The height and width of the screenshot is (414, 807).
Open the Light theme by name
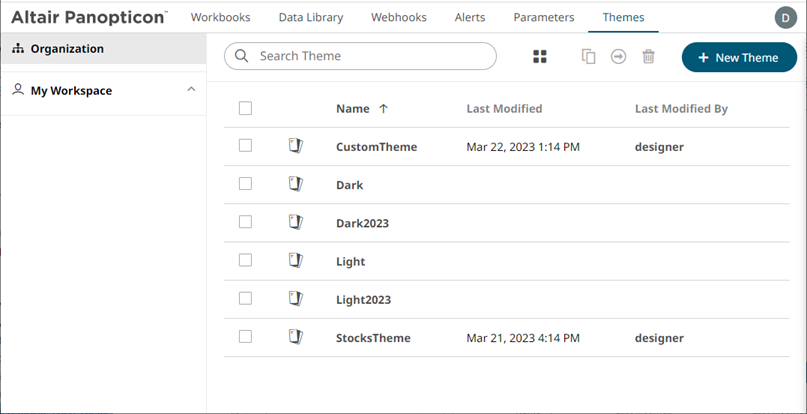coord(350,261)
